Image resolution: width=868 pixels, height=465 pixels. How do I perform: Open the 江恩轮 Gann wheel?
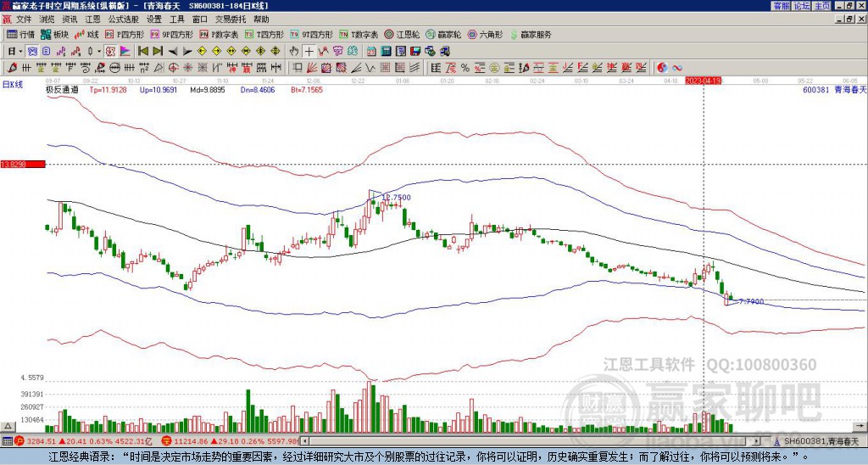tap(402, 34)
